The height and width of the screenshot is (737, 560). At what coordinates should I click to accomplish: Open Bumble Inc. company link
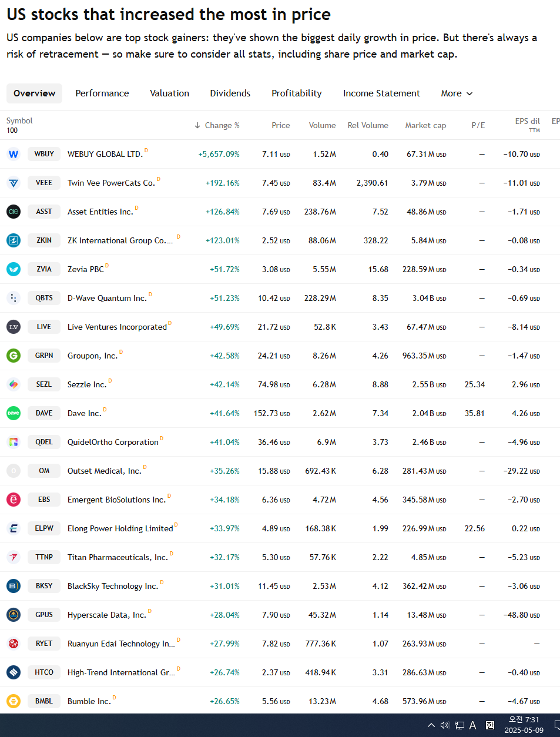click(x=89, y=701)
